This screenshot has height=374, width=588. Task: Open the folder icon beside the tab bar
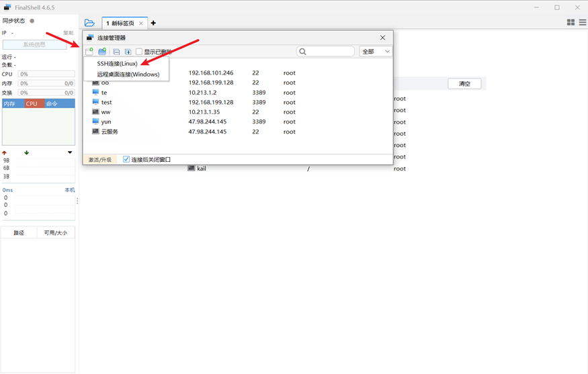pyautogui.click(x=89, y=23)
